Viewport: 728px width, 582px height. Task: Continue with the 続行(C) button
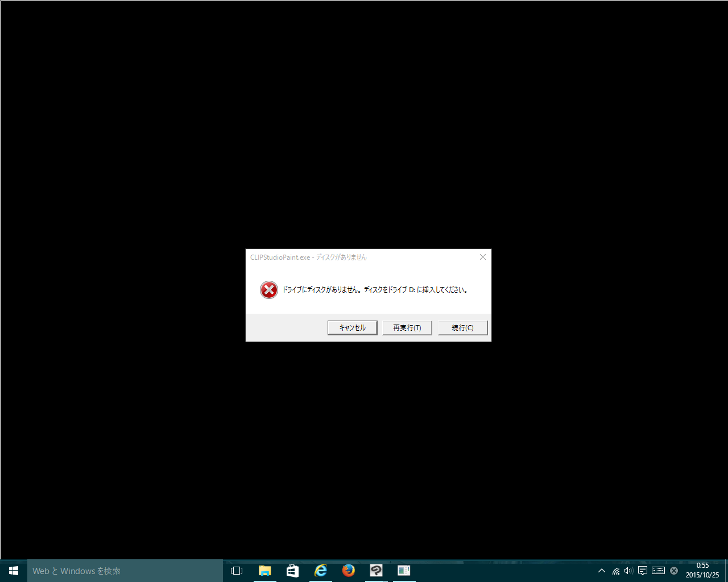coord(463,328)
